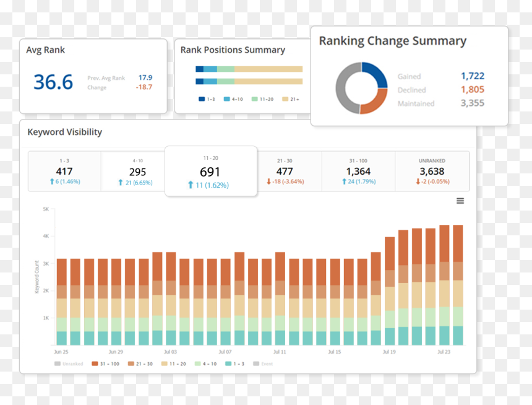Click the rank change value -18.7
Image resolution: width=532 pixels, height=405 pixels.
pos(144,87)
